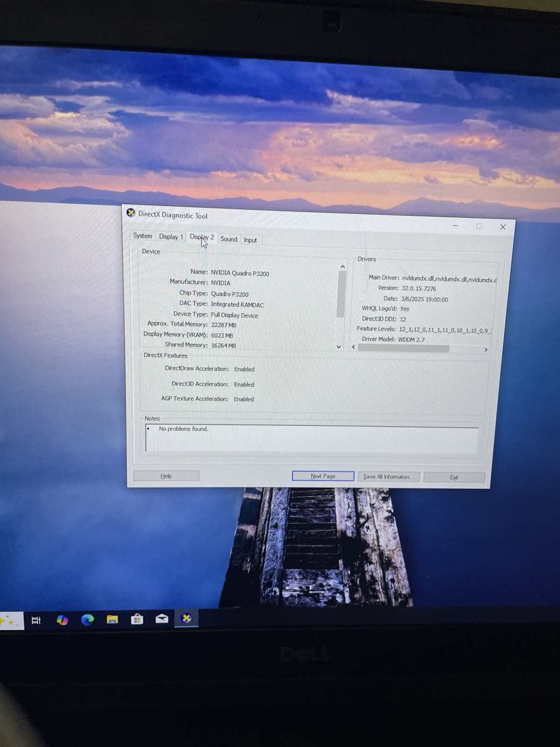Minimize the DirectX Diagnostic Tool window
This screenshot has width=560, height=747.
[455, 226]
